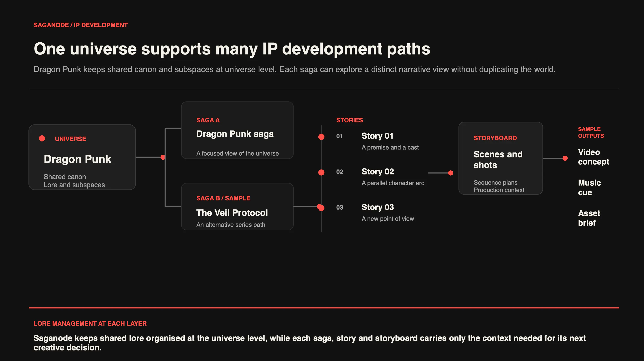The image size is (644, 361).
Task: Open the Dragon Punk saga card
Action: 237,130
